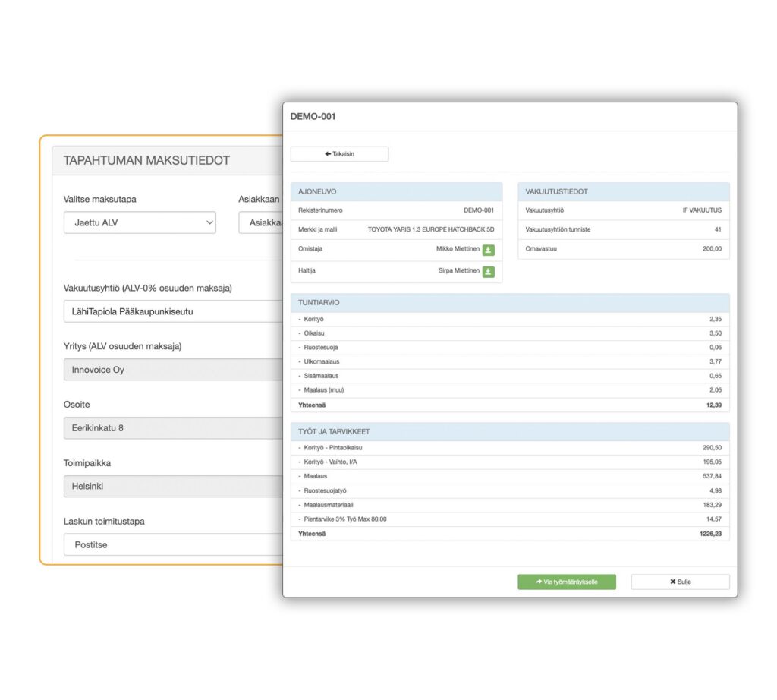Select the Sisämaalaus 0,65 row
This screenshot has height=700, width=777.
pos(510,376)
